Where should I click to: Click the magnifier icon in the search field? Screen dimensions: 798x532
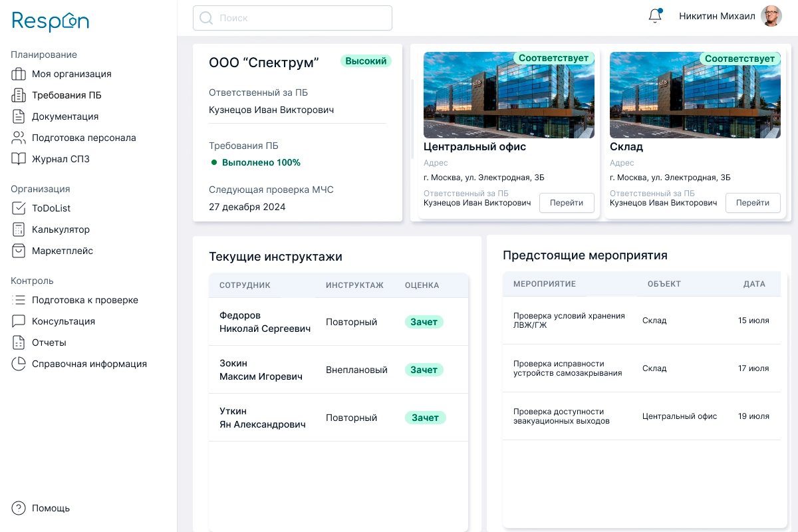[x=206, y=18]
